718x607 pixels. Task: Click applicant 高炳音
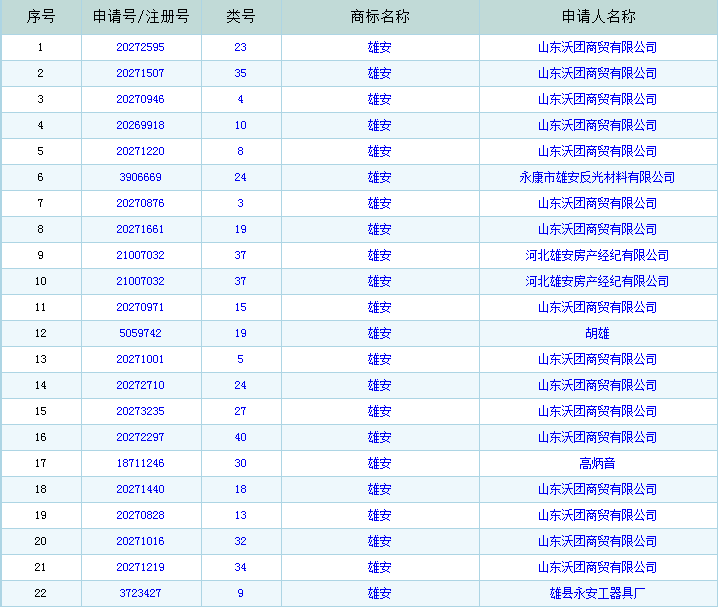point(597,463)
